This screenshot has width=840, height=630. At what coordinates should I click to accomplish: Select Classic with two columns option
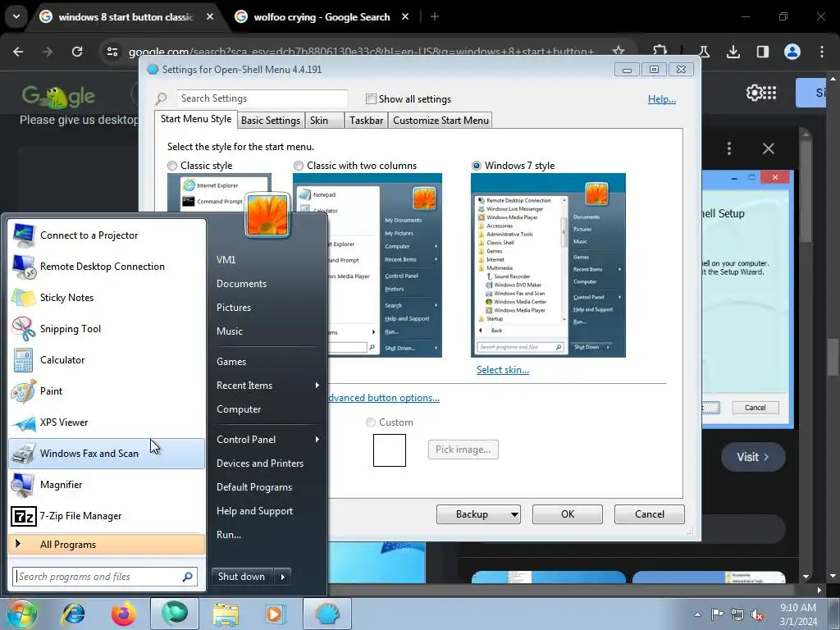(x=299, y=166)
